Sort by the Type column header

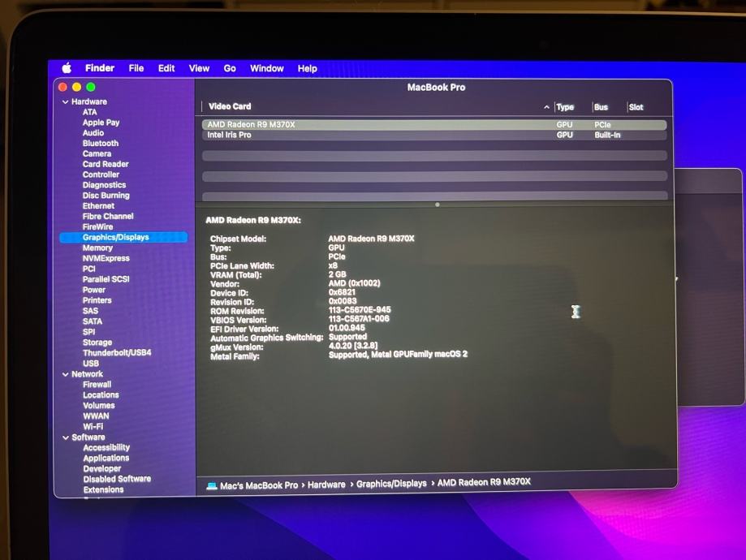click(x=565, y=107)
